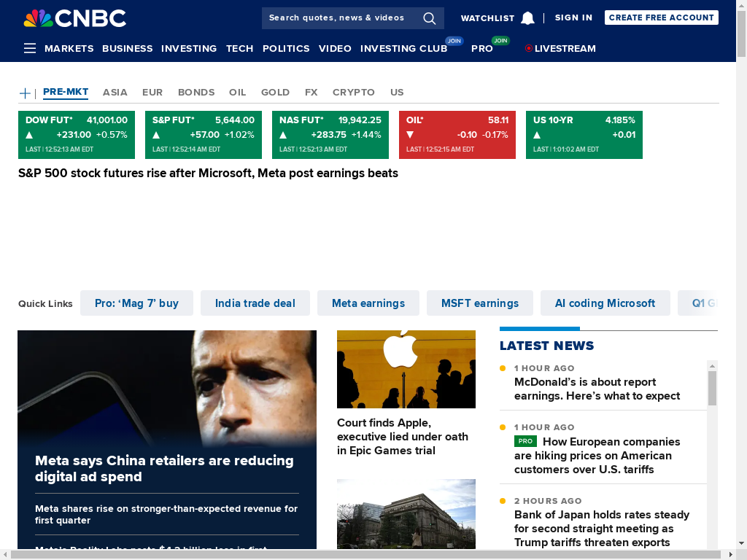The height and width of the screenshot is (560, 747).
Task: Click the Pro: 'Mag 7' buy quick link
Action: (x=136, y=303)
